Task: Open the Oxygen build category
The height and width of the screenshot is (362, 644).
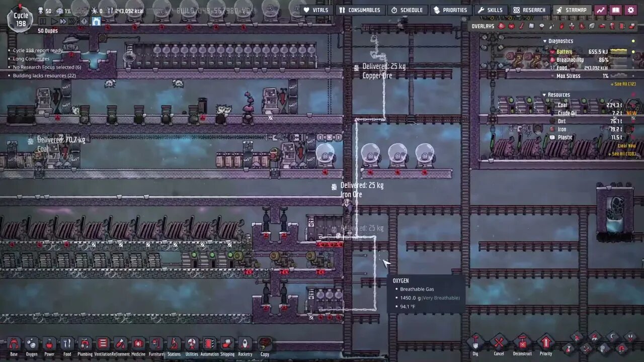Action: click(x=32, y=346)
